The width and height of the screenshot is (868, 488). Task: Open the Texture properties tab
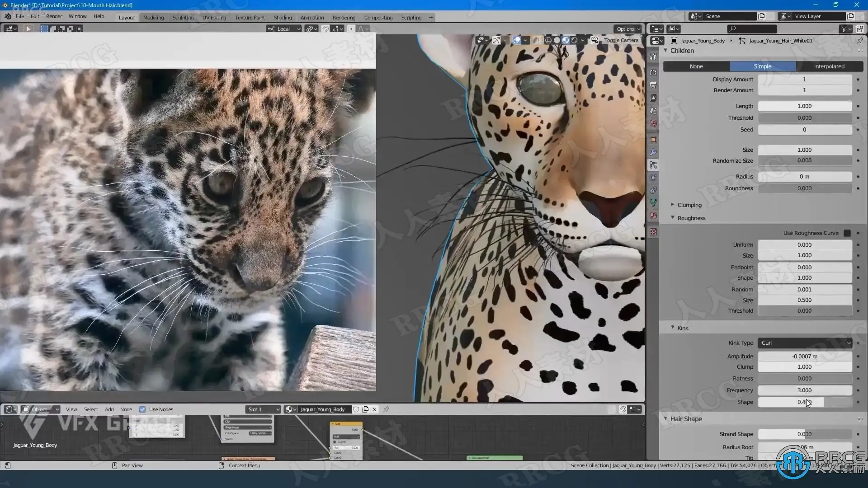tap(653, 232)
